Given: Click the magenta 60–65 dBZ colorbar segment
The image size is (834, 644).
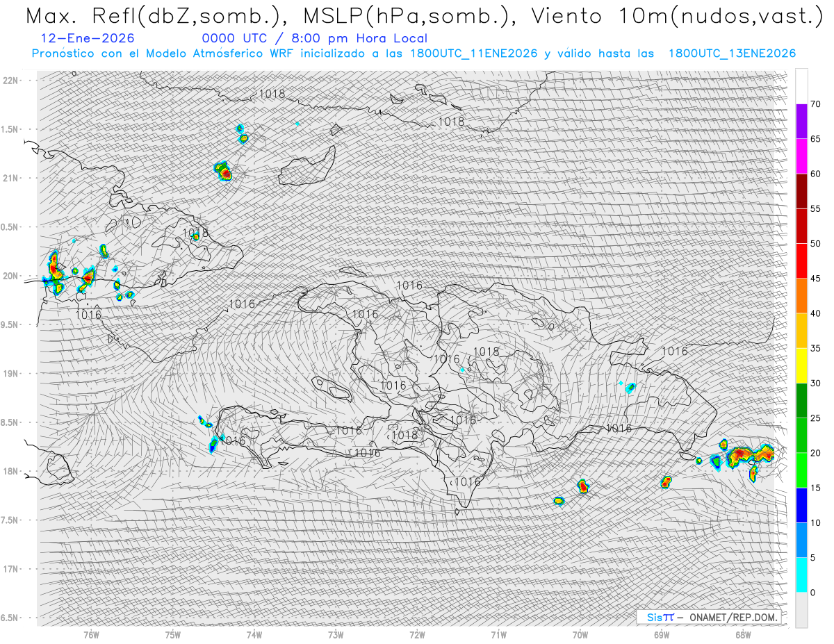Looking at the screenshot, I should pyautogui.click(x=801, y=156).
